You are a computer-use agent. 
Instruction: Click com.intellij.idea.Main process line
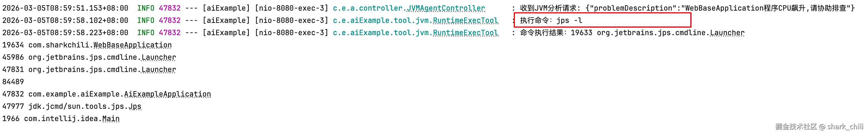pos(61,119)
